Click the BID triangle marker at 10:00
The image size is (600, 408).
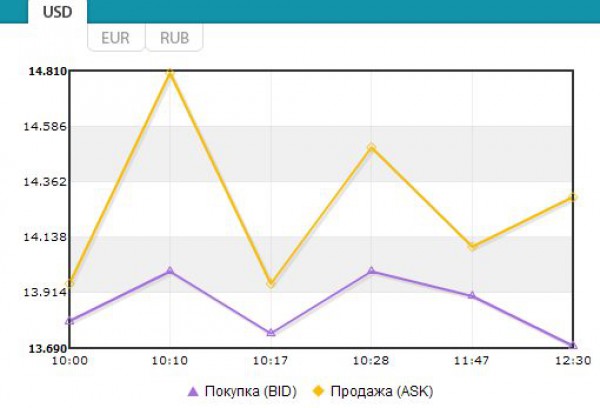click(x=70, y=321)
